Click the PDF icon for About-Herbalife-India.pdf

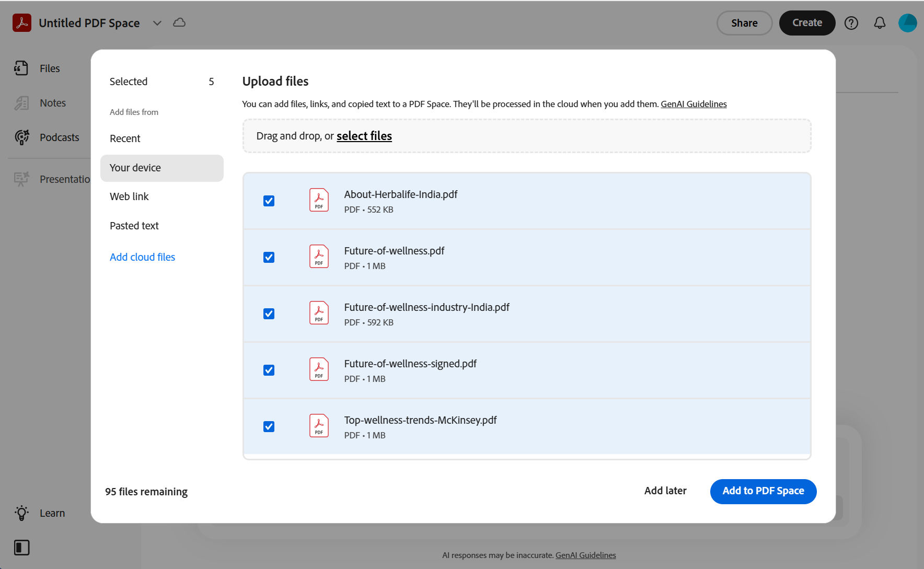318,200
